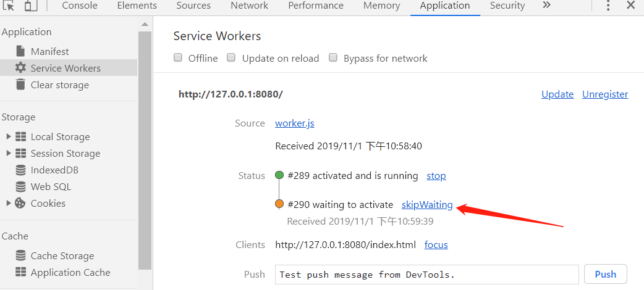
Task: Select the IndexedDB entry
Action: [x=54, y=170]
